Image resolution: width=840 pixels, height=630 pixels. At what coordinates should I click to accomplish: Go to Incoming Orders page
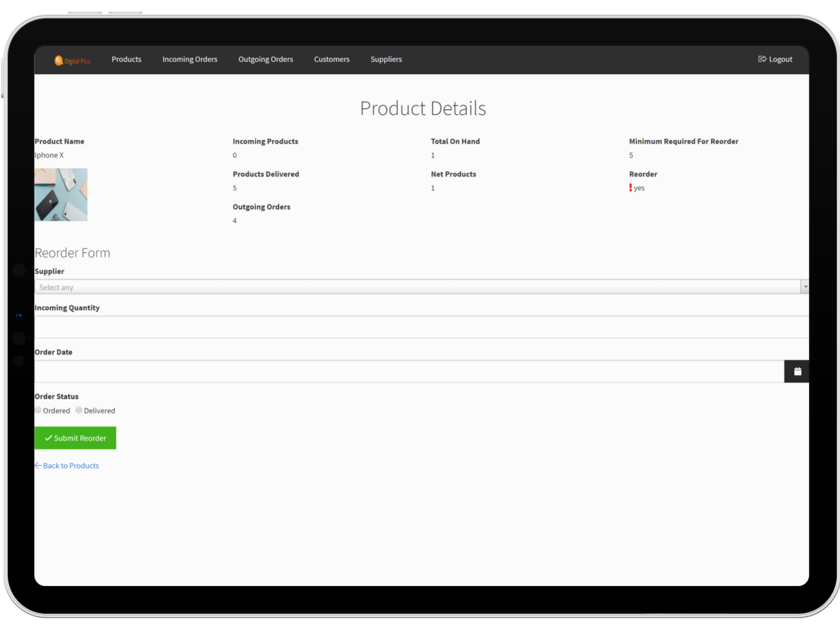(x=189, y=59)
